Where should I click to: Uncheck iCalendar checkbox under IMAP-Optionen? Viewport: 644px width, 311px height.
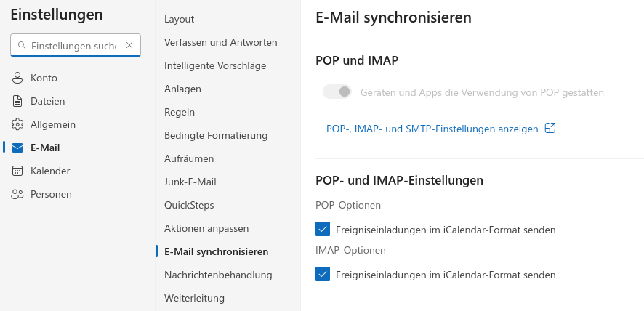click(323, 274)
